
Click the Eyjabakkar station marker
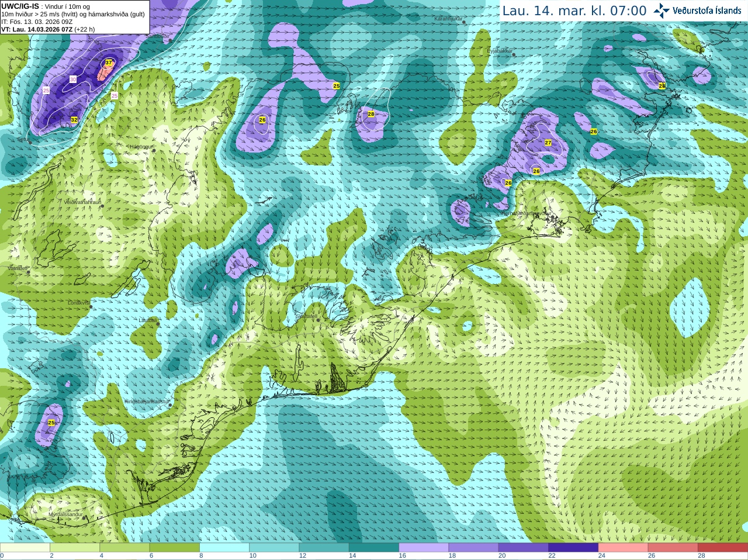pyautogui.click(x=513, y=54)
